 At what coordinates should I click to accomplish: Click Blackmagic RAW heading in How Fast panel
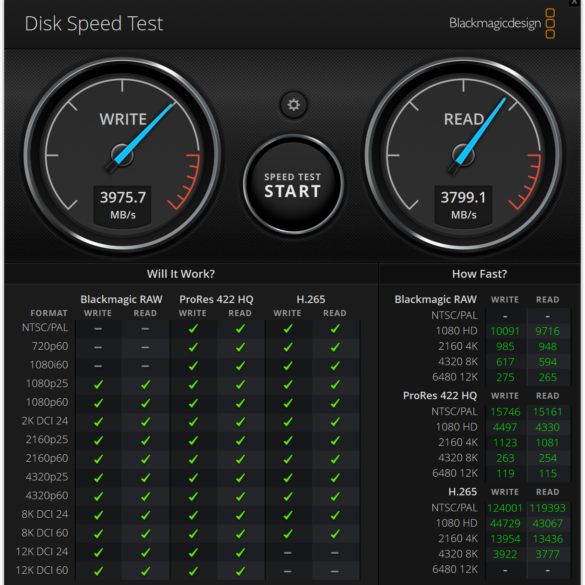[435, 299]
